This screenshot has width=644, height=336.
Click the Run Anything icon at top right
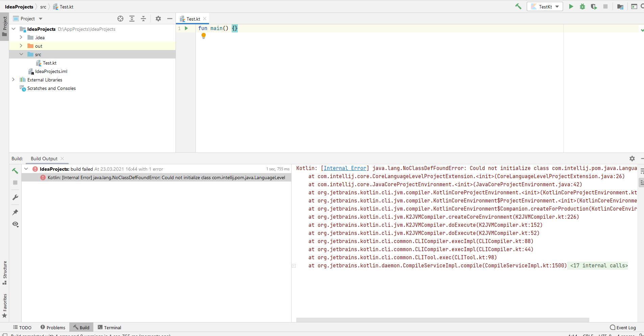(x=634, y=6)
